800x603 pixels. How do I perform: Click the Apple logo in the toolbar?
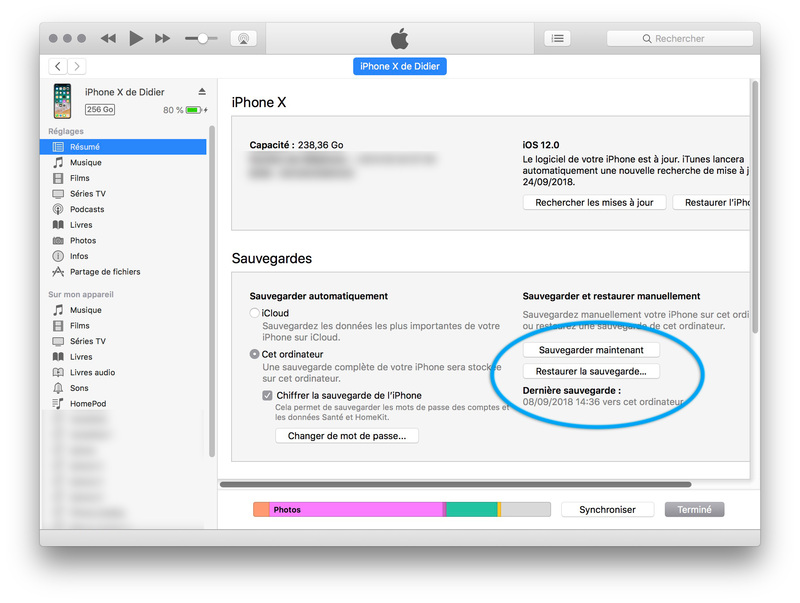(x=399, y=38)
